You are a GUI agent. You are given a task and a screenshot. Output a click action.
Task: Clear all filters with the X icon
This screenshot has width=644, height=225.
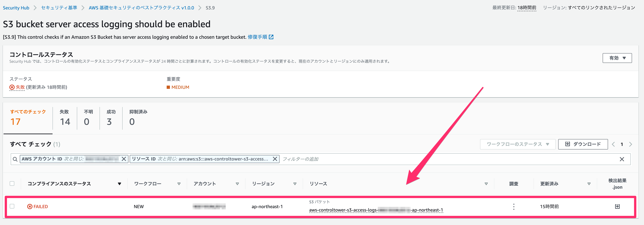tap(622, 159)
